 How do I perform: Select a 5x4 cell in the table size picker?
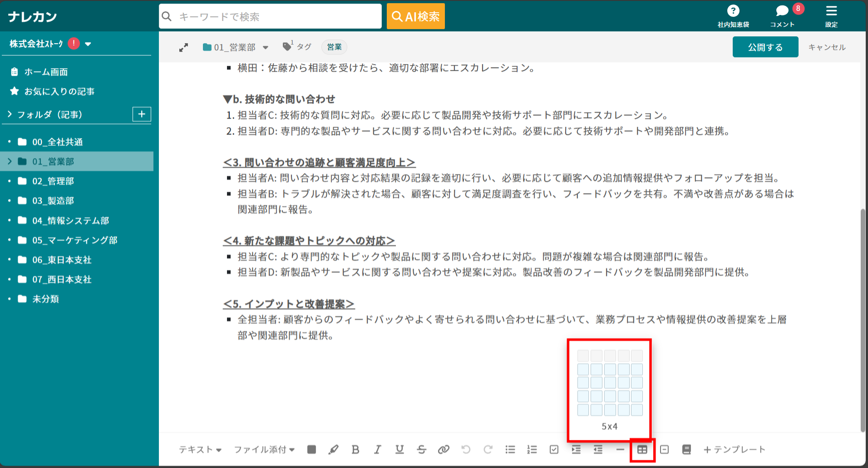pyautogui.click(x=638, y=410)
